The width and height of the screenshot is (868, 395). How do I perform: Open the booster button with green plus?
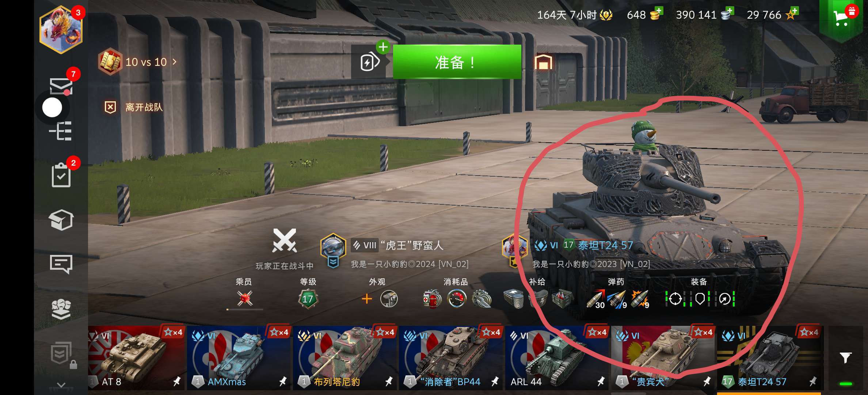point(370,61)
